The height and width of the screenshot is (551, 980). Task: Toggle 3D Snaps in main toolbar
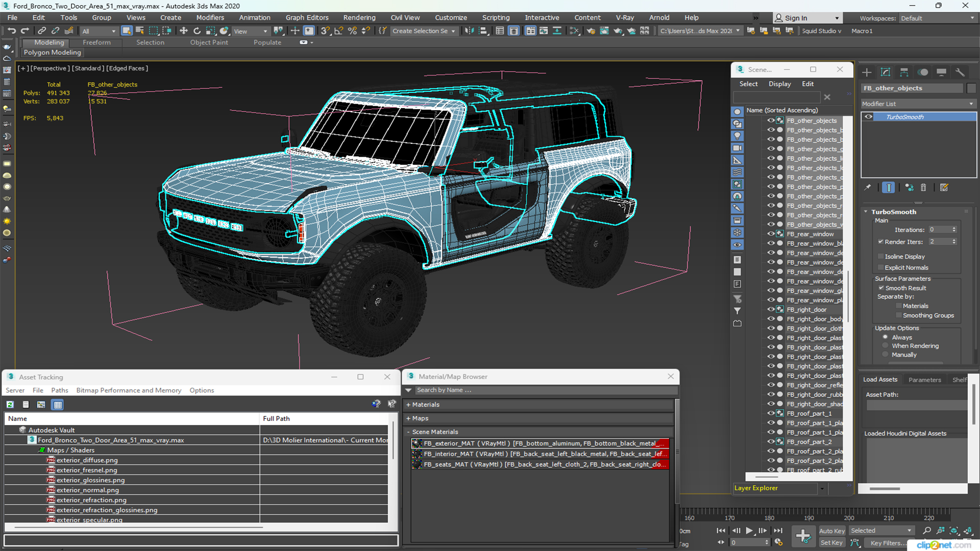[325, 31]
